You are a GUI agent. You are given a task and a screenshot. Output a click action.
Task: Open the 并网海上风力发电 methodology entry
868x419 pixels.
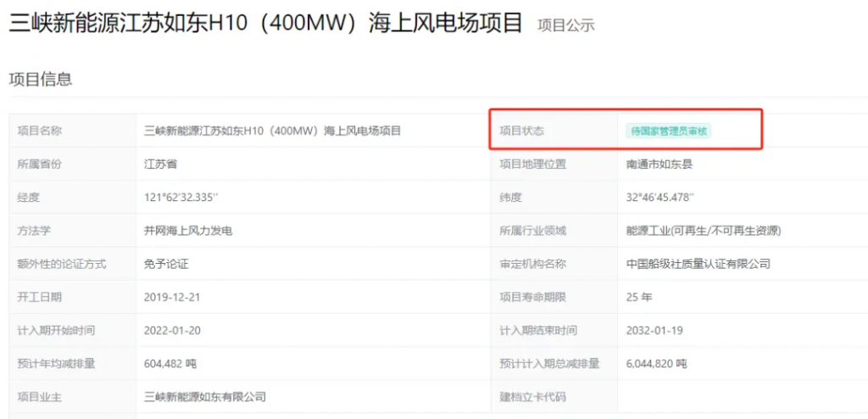coord(188,231)
